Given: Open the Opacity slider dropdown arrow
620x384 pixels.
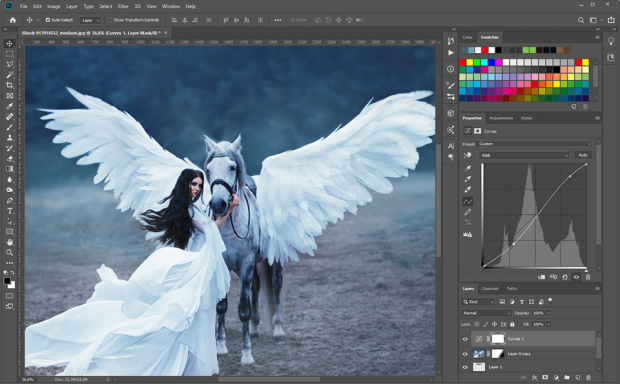Looking at the screenshot, I should [548, 313].
